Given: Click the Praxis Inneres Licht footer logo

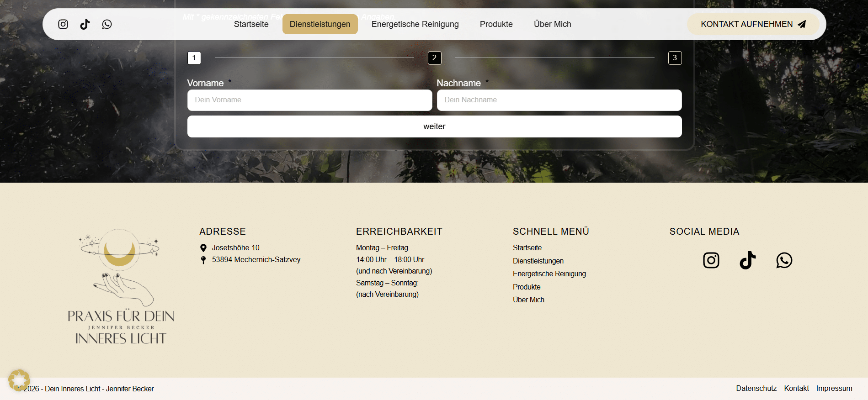Looking at the screenshot, I should (121, 287).
